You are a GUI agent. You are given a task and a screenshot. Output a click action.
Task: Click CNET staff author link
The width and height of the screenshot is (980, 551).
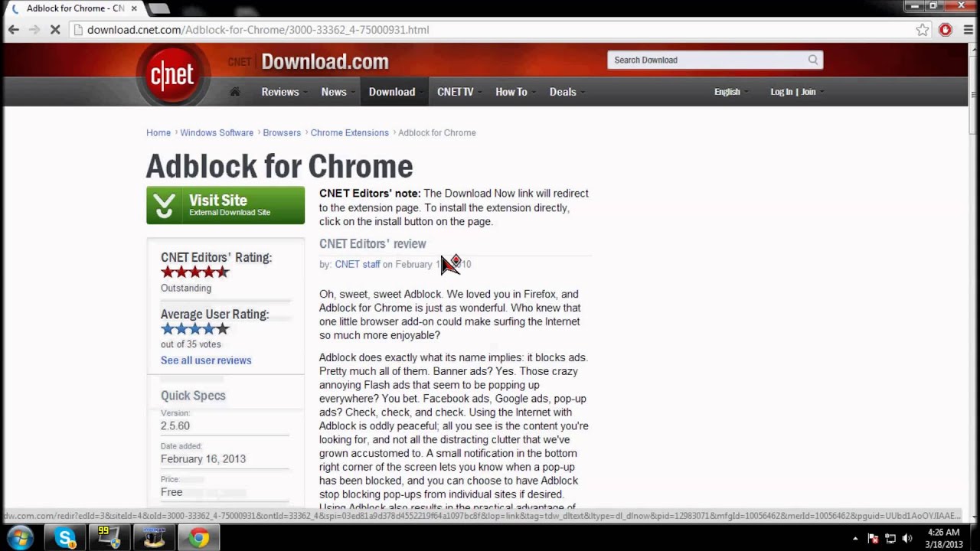coord(358,264)
